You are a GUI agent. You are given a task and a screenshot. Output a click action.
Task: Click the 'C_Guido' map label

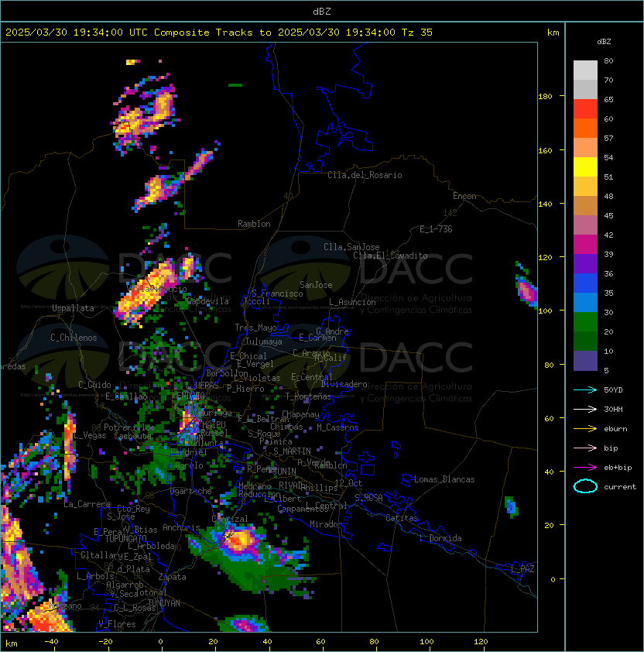[x=94, y=385]
